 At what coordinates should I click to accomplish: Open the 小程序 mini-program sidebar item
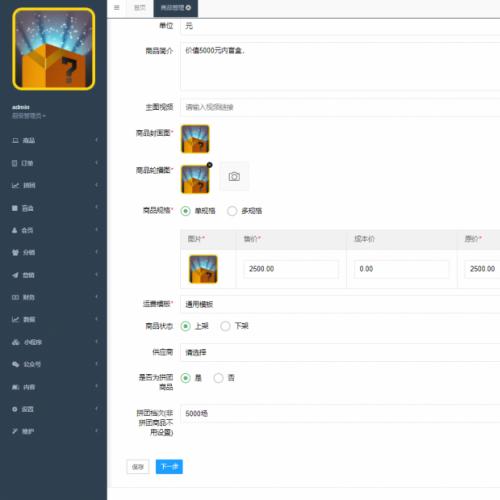click(x=53, y=342)
